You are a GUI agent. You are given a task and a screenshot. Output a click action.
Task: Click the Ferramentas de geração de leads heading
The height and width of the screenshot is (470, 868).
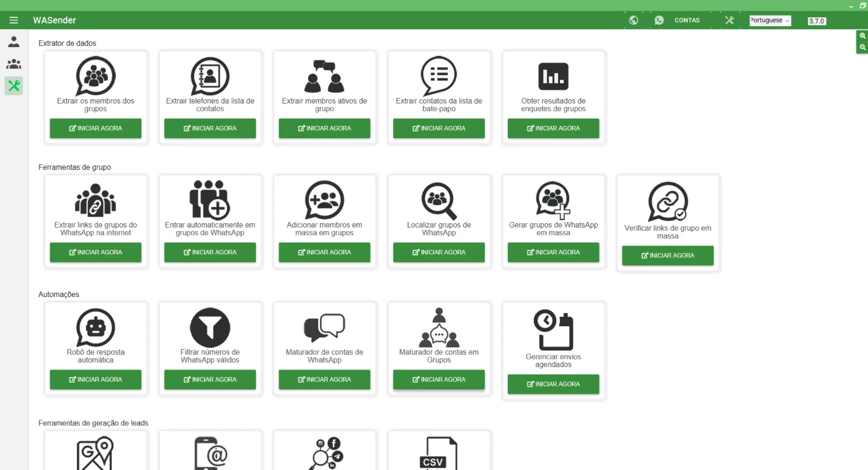point(94,423)
